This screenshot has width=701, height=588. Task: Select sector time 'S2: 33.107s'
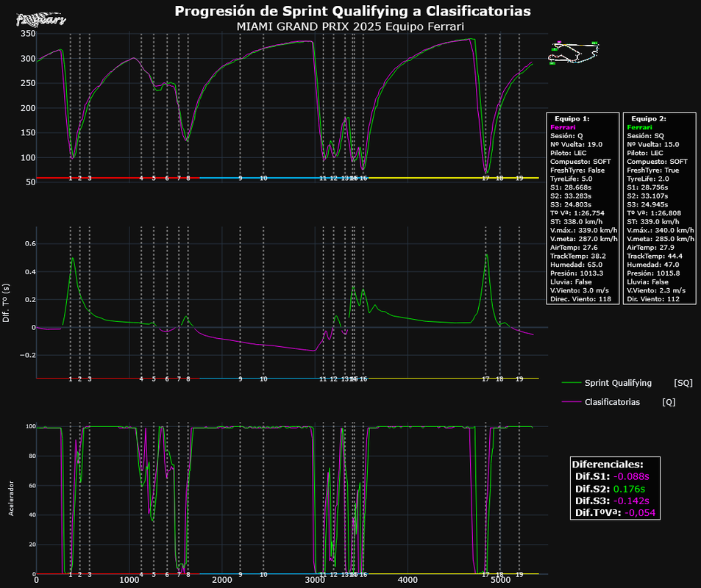click(647, 196)
